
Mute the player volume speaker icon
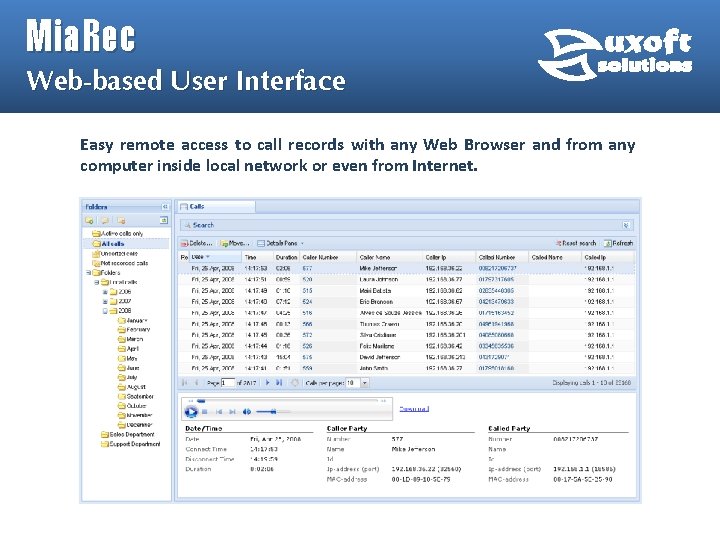tap(247, 412)
